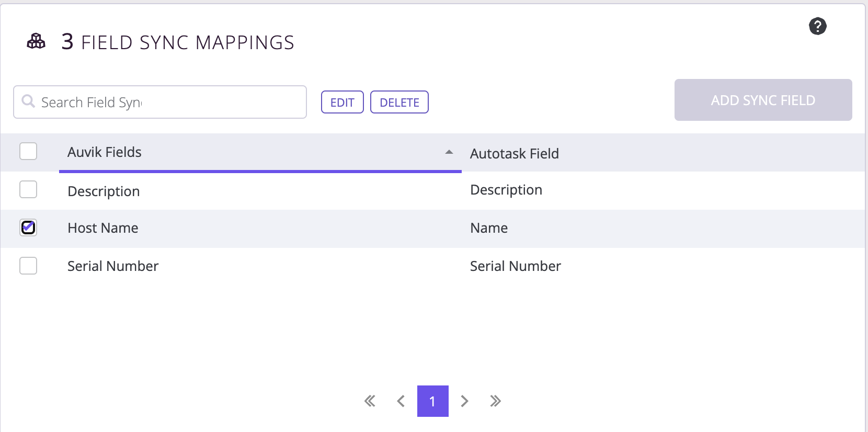This screenshot has height=432, width=868.
Task: Check the Description row checkbox
Action: coord(28,189)
